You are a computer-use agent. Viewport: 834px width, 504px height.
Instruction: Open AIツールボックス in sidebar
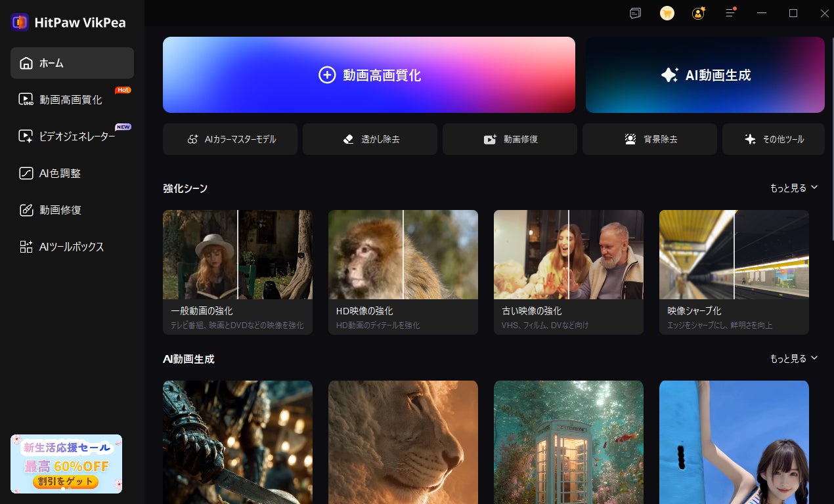72,247
